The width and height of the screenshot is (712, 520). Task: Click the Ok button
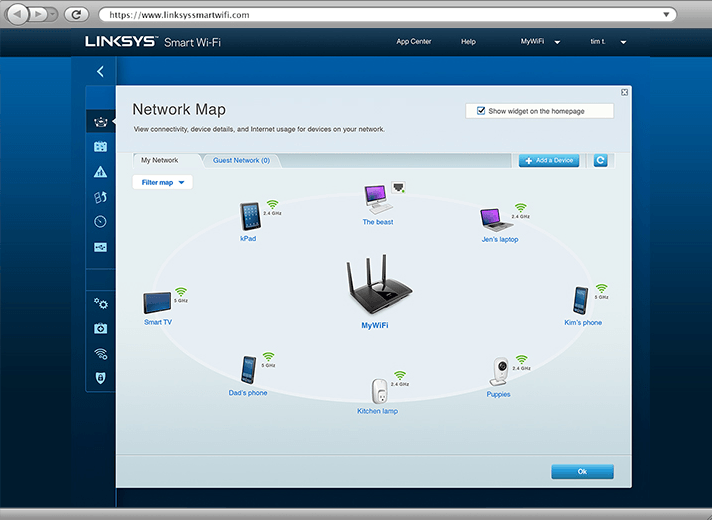coord(582,471)
